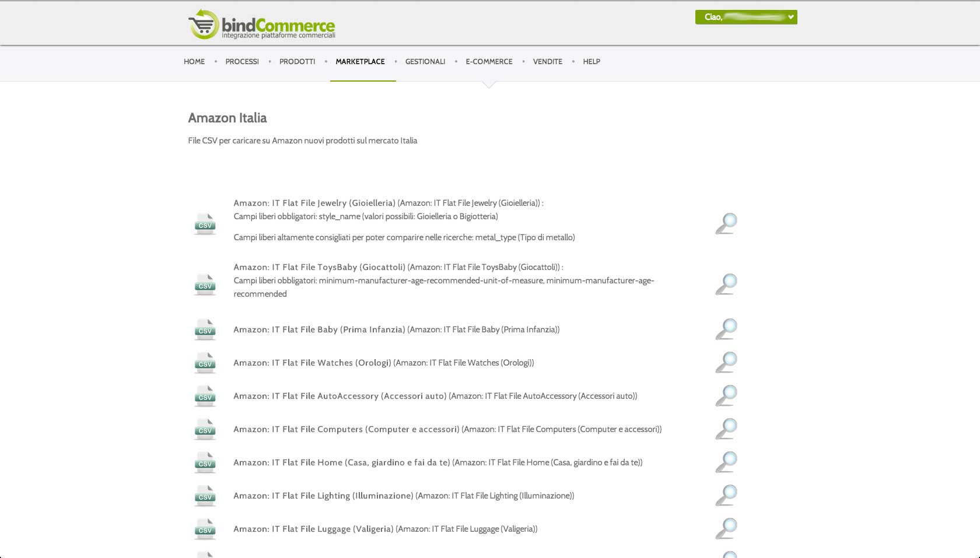Open the CSV icon for Home (Casa, giardino)

[x=205, y=462]
